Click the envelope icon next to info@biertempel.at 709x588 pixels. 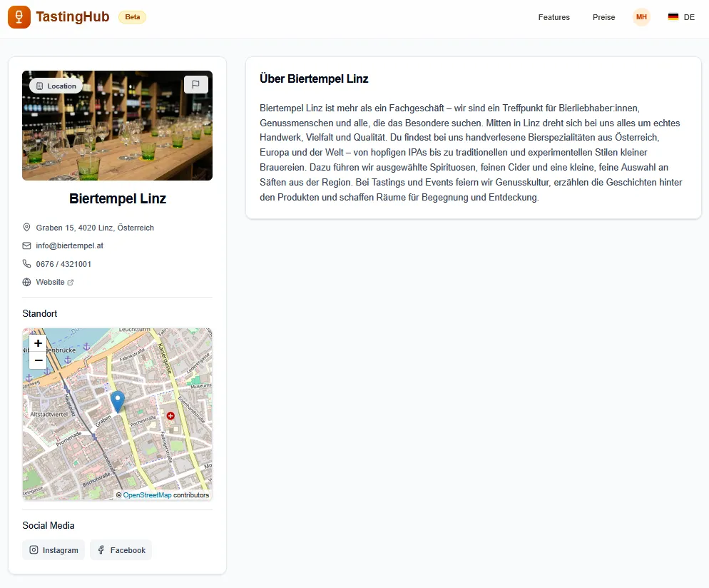[26, 245]
